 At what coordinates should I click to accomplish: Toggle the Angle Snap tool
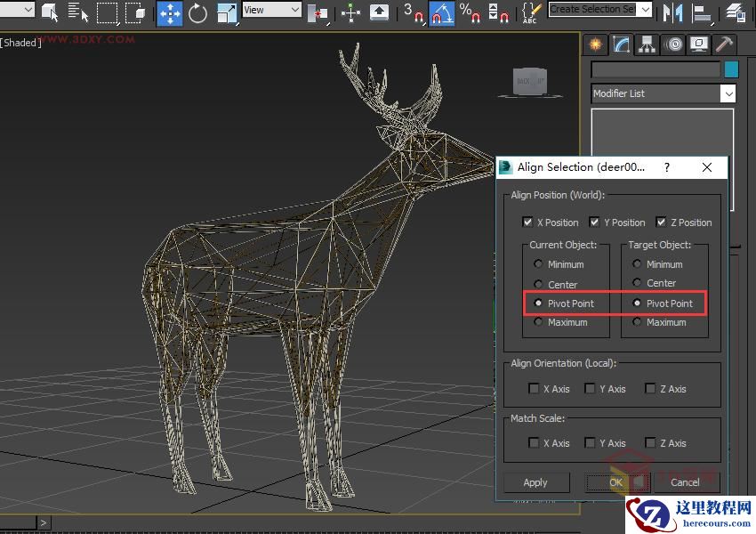[x=442, y=12]
